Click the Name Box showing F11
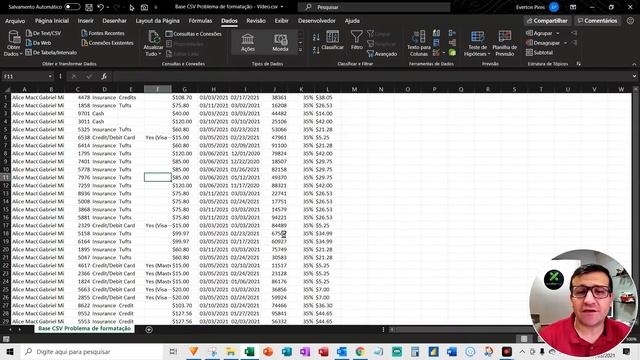The image size is (640, 360). pyautogui.click(x=24, y=76)
